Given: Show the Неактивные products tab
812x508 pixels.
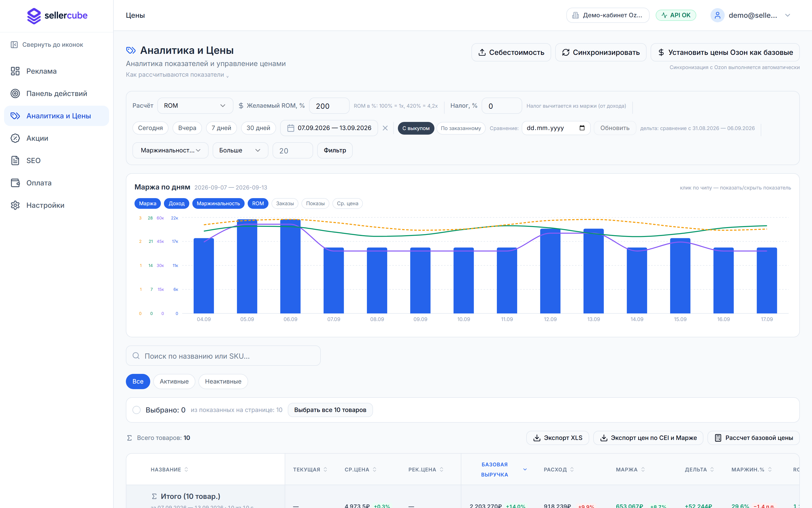Looking at the screenshot, I should click(223, 381).
